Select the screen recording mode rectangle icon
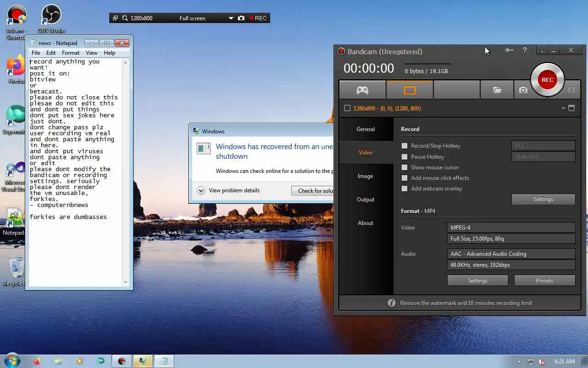 point(409,90)
